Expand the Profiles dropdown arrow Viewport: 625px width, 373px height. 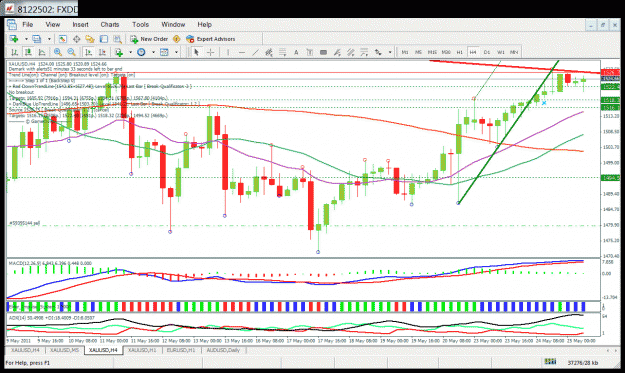49,39
